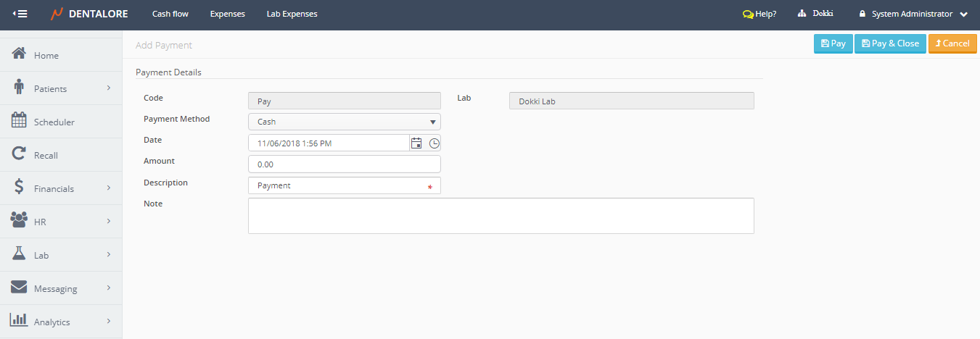Click the Analytics bar chart icon
This screenshot has height=339, width=980.
(x=20, y=321)
